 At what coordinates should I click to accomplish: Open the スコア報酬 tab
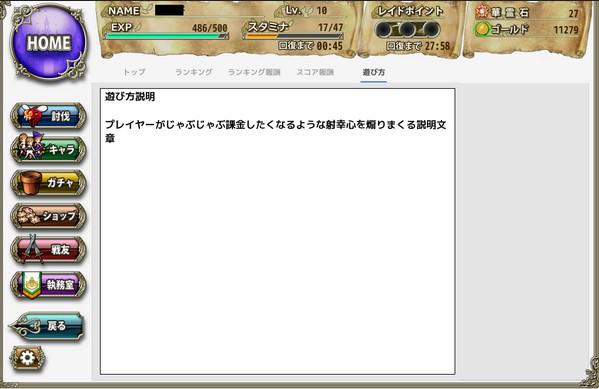click(315, 72)
